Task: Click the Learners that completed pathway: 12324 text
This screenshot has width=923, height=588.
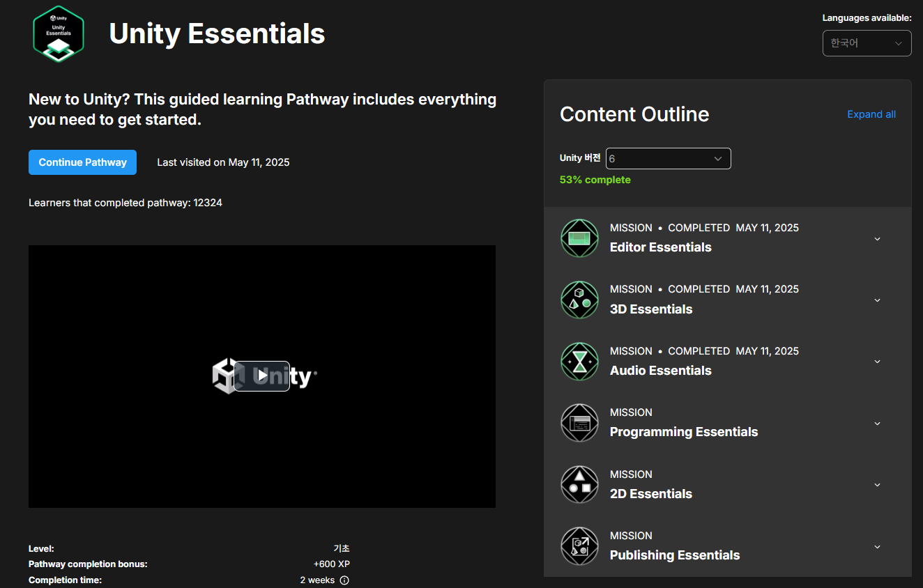Action: [x=125, y=203]
